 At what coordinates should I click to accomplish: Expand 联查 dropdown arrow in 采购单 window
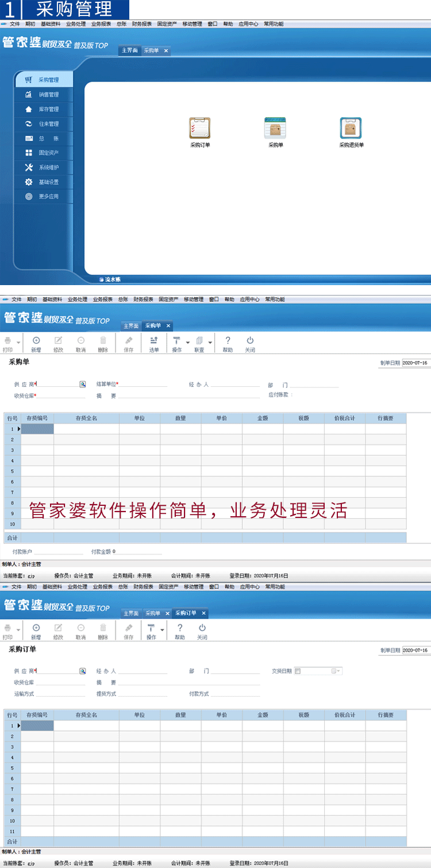click(x=210, y=343)
